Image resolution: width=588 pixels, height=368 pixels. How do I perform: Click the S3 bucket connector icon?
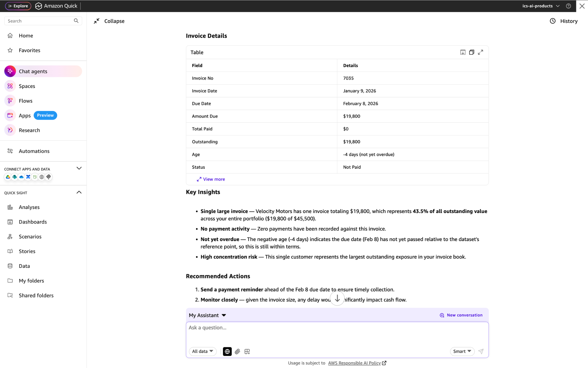(x=35, y=177)
